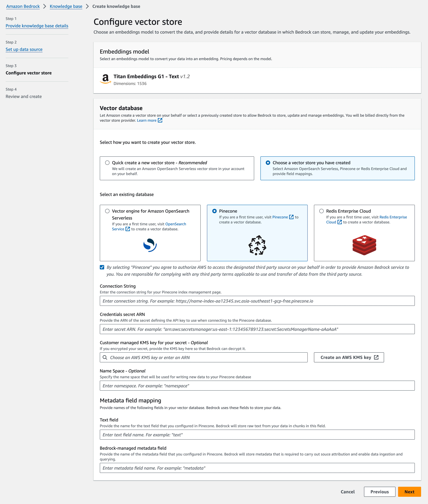Click the Titan Embeddings G1 - Text title
The image size is (428, 504).
(146, 76)
